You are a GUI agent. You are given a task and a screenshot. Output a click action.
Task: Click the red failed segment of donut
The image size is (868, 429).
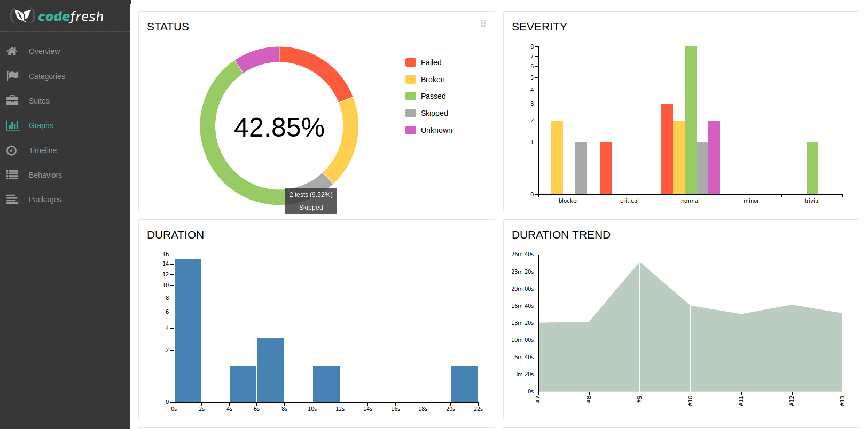319,69
